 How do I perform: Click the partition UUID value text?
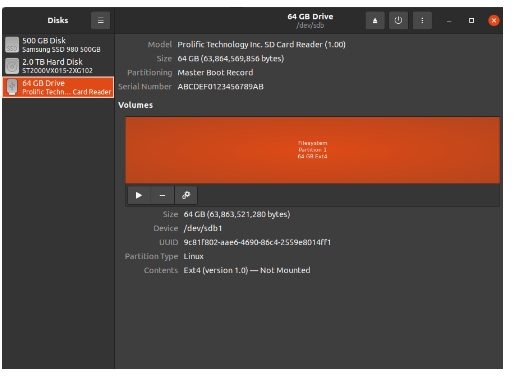tap(257, 242)
